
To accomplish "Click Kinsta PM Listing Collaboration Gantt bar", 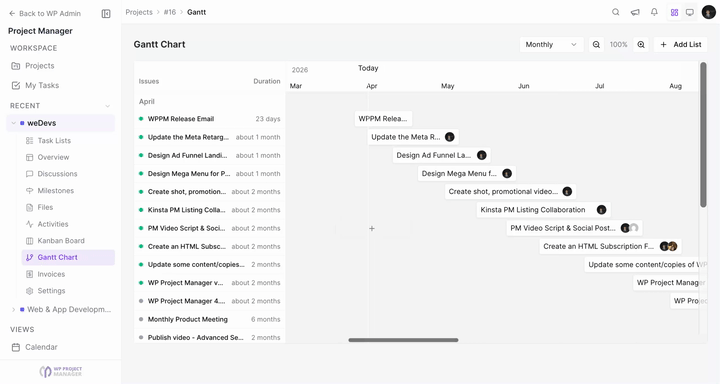I will (544, 210).
